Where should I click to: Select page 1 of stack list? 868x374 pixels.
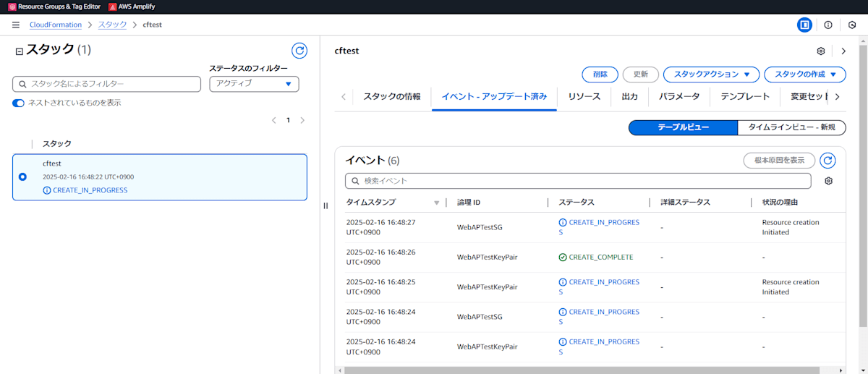coord(288,120)
